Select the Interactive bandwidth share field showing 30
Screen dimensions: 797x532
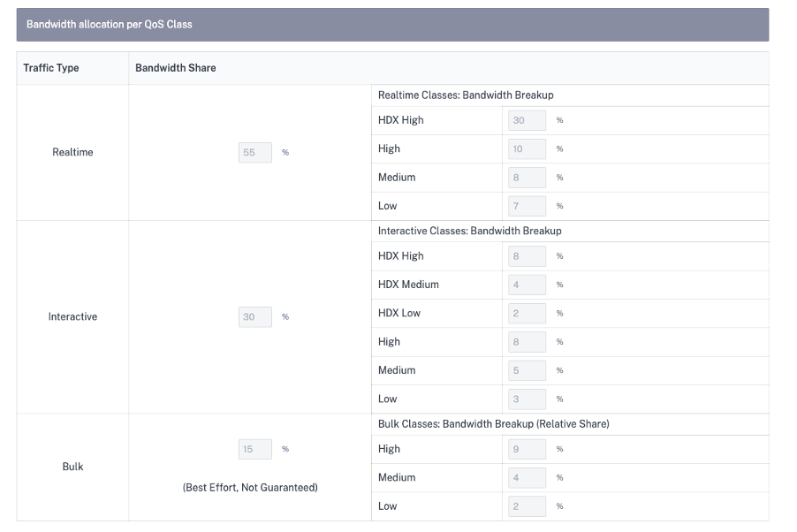pyautogui.click(x=255, y=317)
